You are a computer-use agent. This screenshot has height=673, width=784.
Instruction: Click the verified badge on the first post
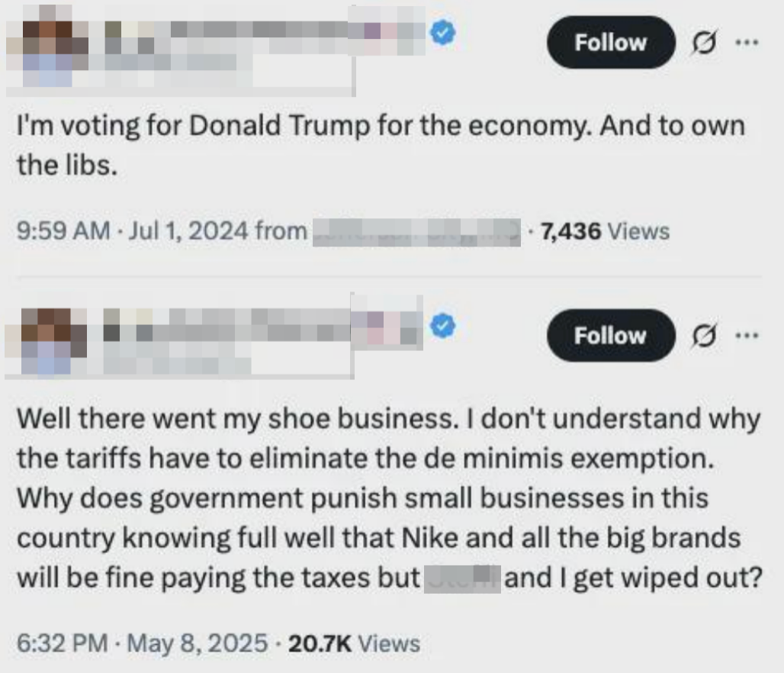click(x=442, y=34)
